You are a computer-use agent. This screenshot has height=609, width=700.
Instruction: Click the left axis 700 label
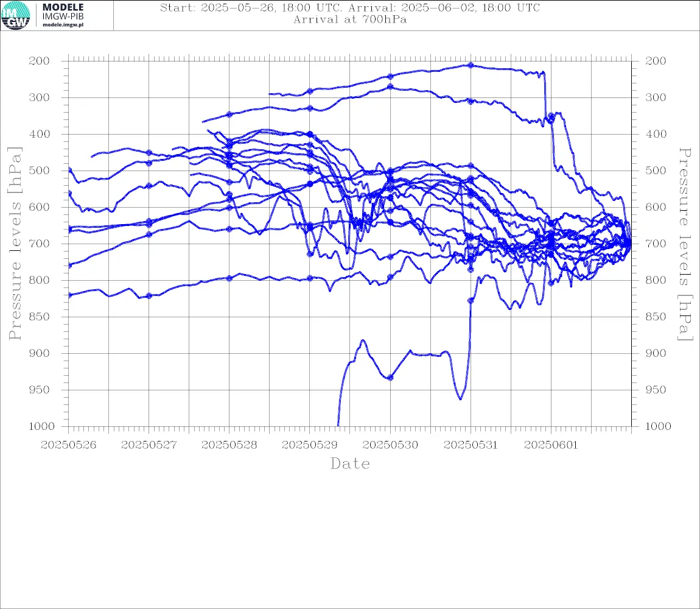coord(40,244)
